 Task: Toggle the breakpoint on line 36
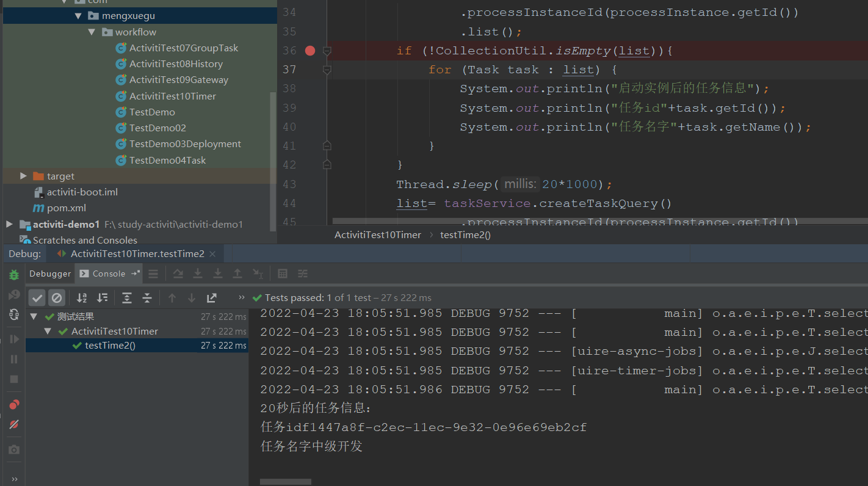coord(310,51)
